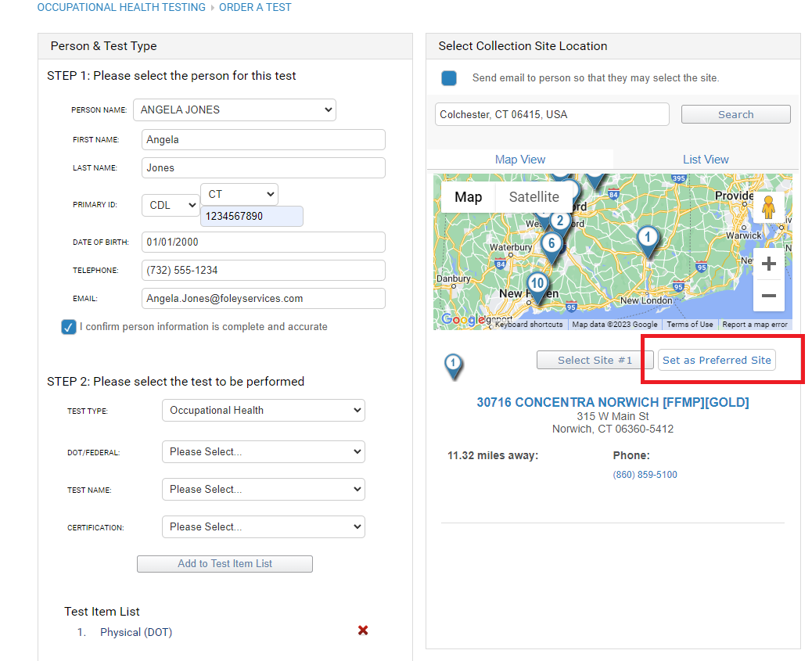
Task: Focus the First Name field
Action: click(x=264, y=140)
